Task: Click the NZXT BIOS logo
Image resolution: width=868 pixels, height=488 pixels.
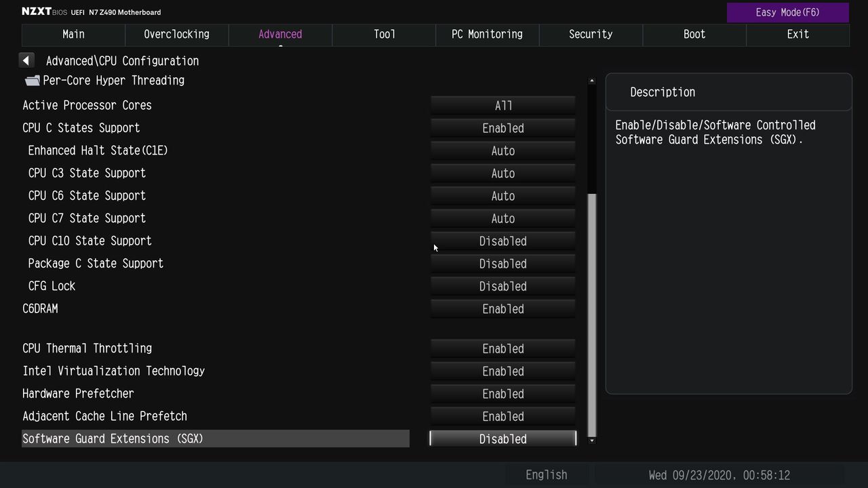Action: (44, 12)
